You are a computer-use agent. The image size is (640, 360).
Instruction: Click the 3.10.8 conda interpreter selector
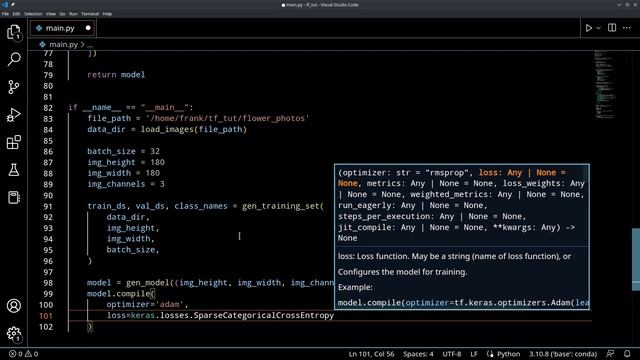[x=563, y=354]
